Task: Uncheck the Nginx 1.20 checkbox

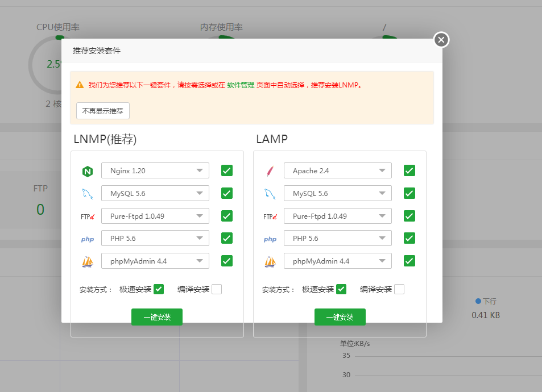Action: point(227,170)
